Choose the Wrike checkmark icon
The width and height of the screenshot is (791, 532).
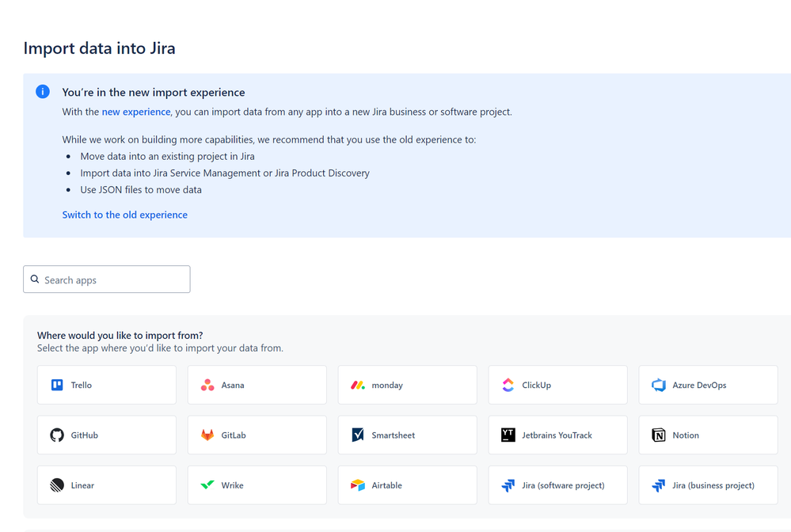point(207,485)
